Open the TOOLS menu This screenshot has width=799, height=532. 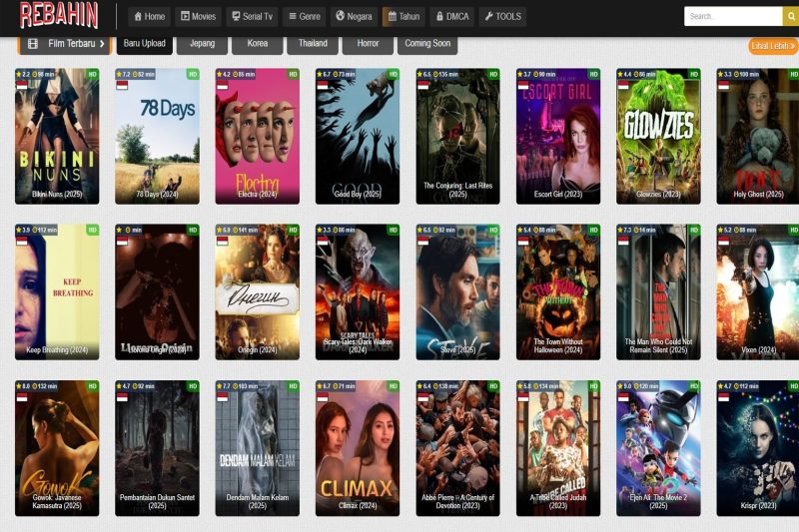coord(502,17)
